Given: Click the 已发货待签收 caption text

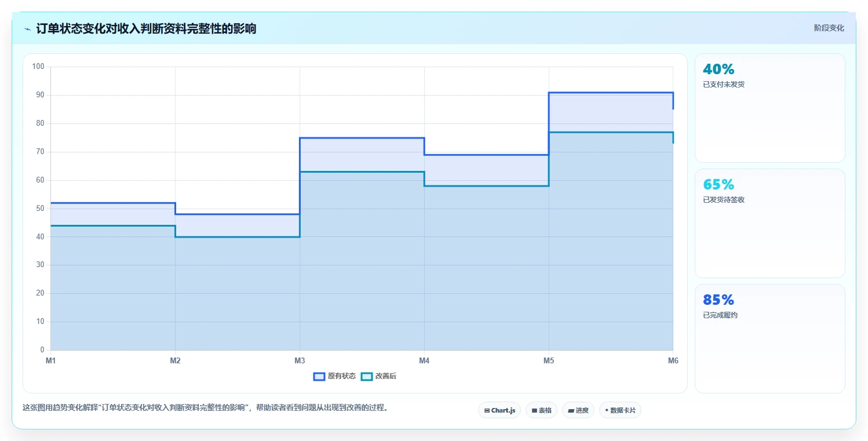Looking at the screenshot, I should pyautogui.click(x=724, y=200).
